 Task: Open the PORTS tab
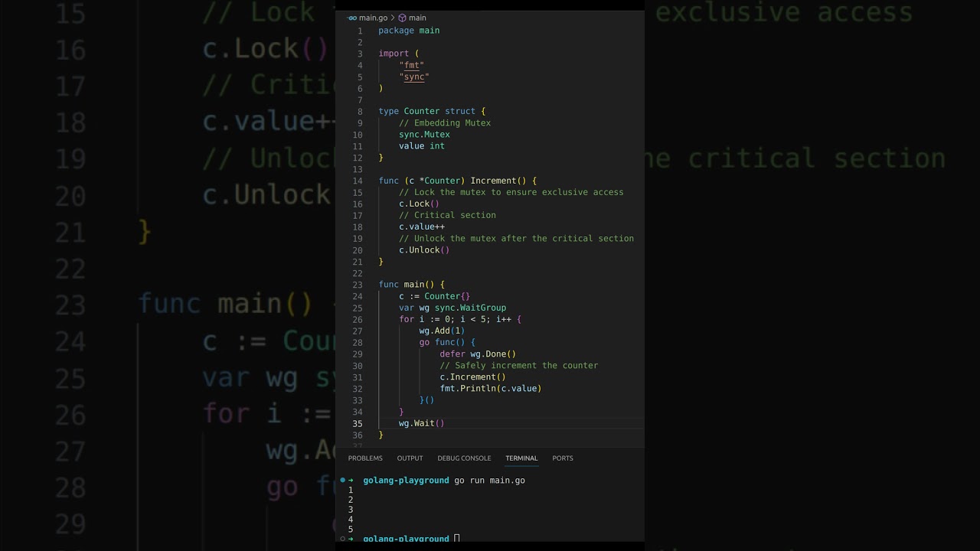tap(563, 458)
